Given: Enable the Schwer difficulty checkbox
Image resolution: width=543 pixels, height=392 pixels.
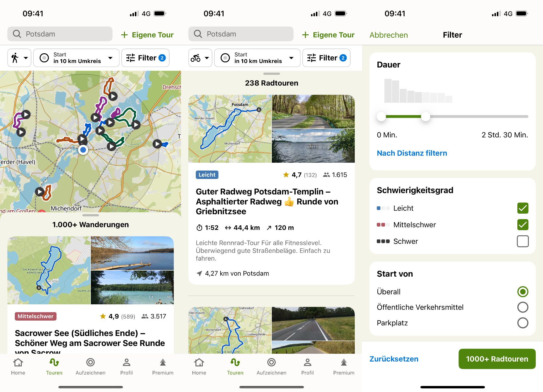Looking at the screenshot, I should coord(522,241).
